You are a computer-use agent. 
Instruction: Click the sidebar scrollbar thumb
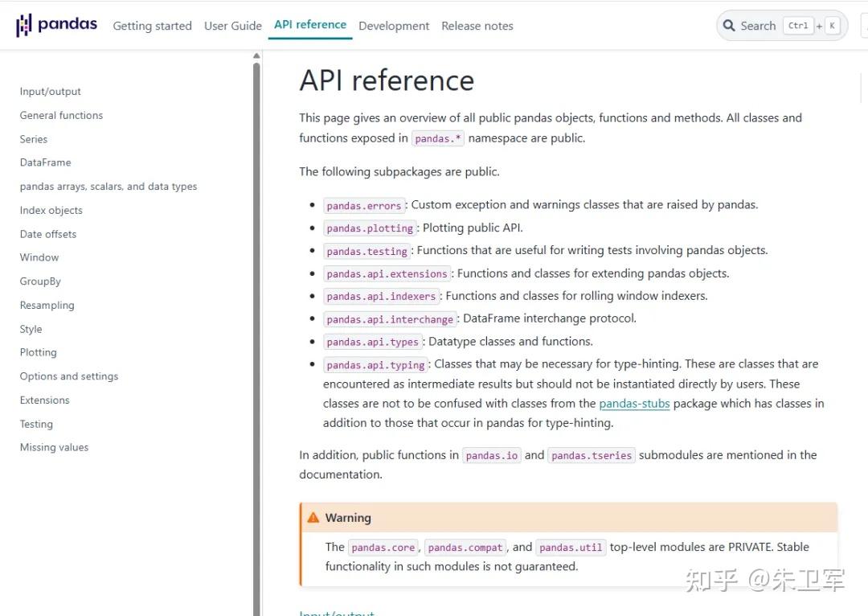(256, 339)
